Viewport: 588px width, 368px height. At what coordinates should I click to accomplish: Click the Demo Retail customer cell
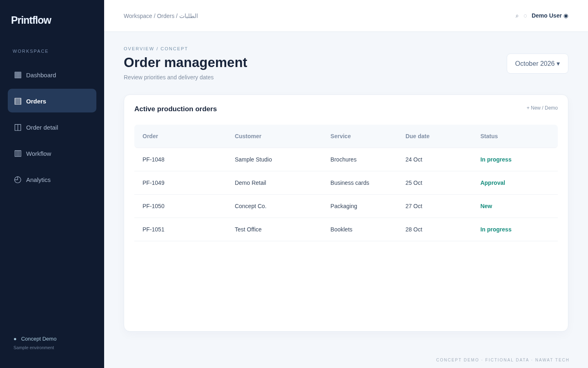250,183
